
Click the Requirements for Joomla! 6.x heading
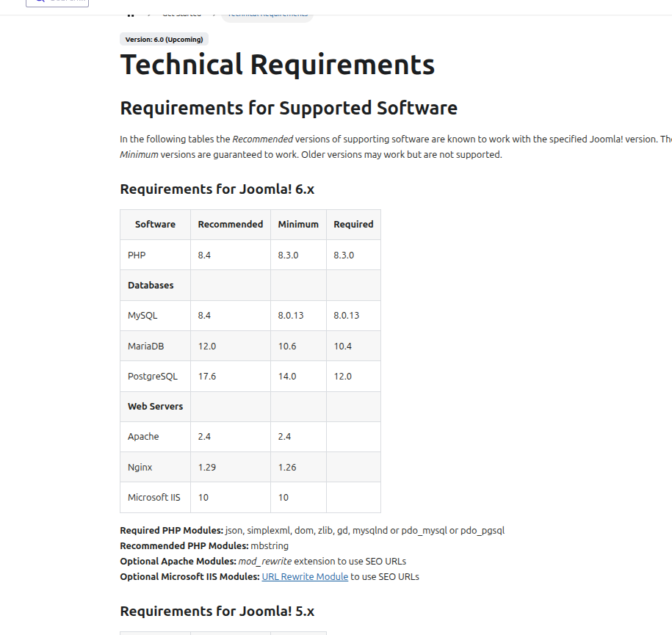(x=217, y=189)
